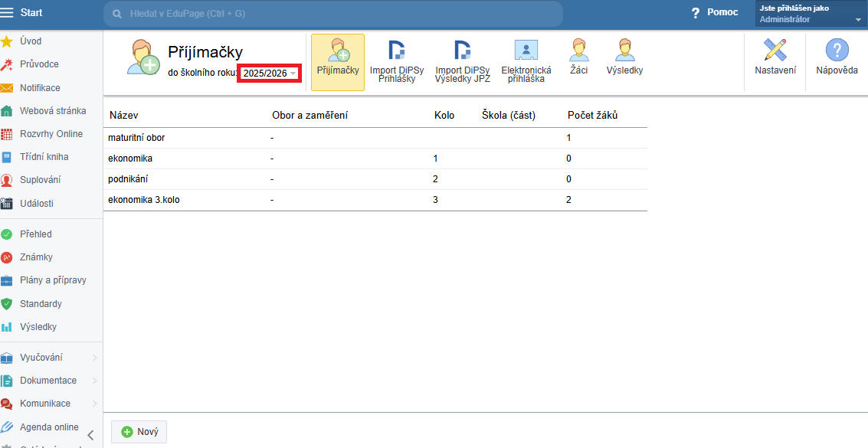868x448 pixels.
Task: Expand the Dokumentace submenu
Action: [x=95, y=381]
